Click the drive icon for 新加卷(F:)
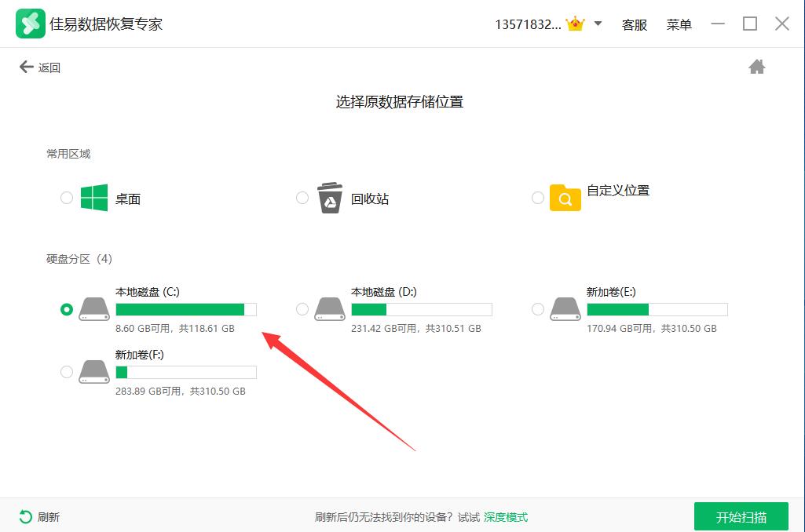This screenshot has height=532, width=805. (x=94, y=372)
